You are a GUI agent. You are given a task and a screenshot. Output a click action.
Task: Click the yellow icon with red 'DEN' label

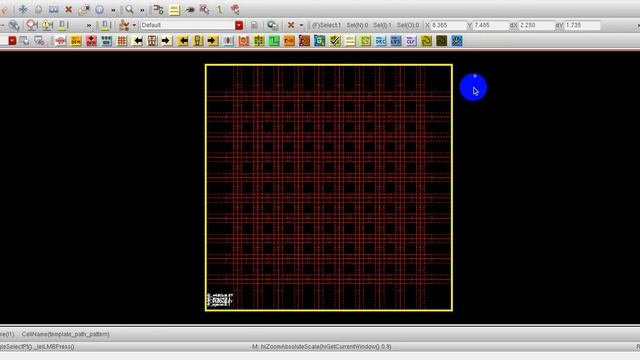tap(76, 41)
